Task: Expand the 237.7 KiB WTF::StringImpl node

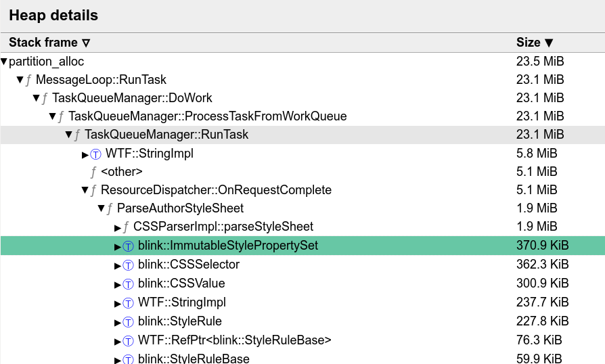Action: (118, 304)
